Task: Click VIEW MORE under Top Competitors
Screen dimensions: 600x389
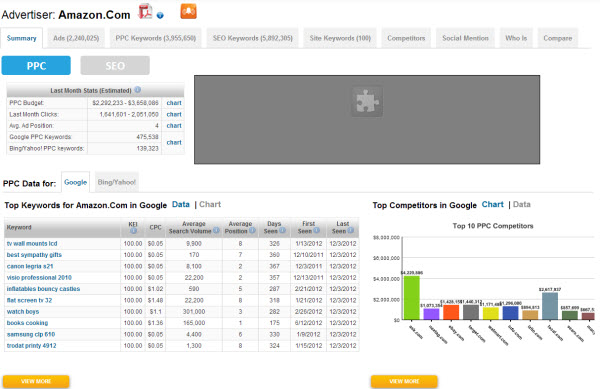Action: coord(404,381)
